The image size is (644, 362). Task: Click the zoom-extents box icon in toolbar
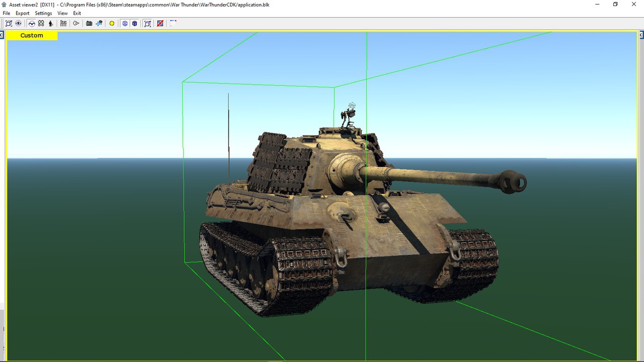(9, 24)
